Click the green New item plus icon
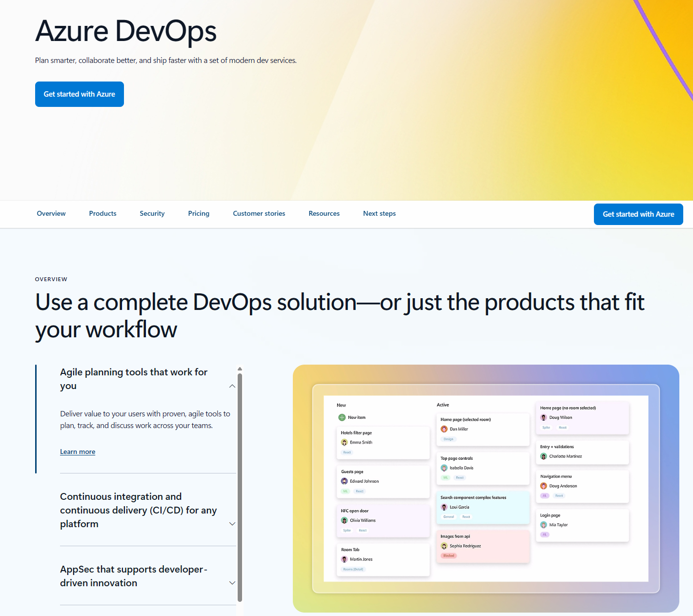The height and width of the screenshot is (616, 693). point(342,417)
